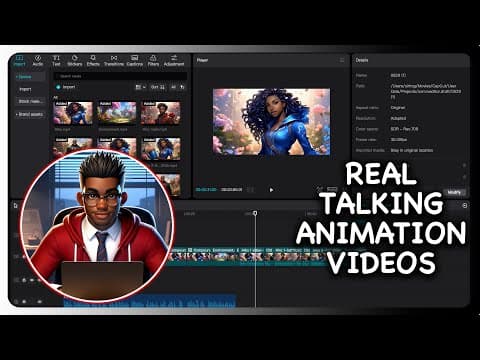Viewport: 480px width, 360px height.
Task: Click the current timecode in Player
Action: click(x=206, y=190)
